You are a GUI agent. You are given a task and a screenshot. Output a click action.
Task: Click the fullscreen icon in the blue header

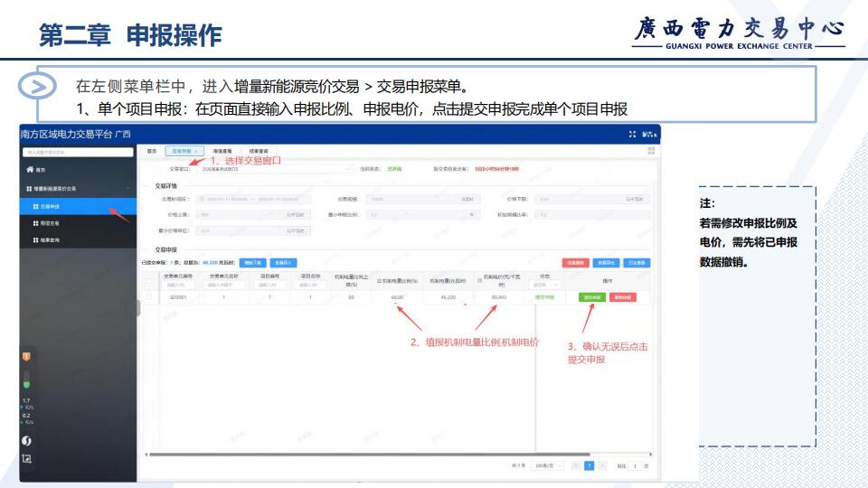pos(632,134)
